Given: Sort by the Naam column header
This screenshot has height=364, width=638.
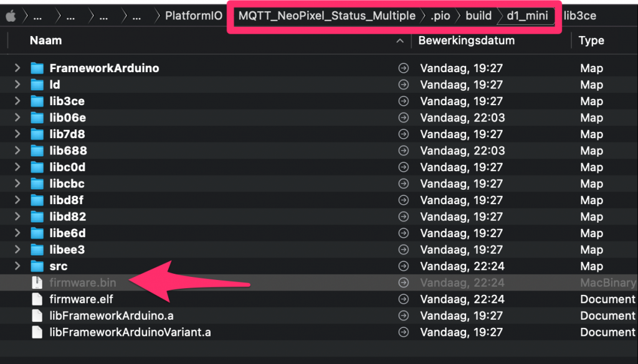Looking at the screenshot, I should tap(45, 40).
